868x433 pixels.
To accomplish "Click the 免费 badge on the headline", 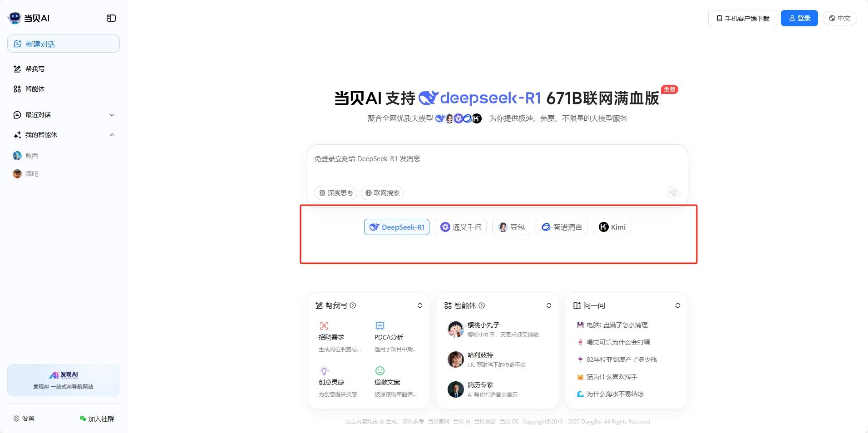I will (669, 89).
